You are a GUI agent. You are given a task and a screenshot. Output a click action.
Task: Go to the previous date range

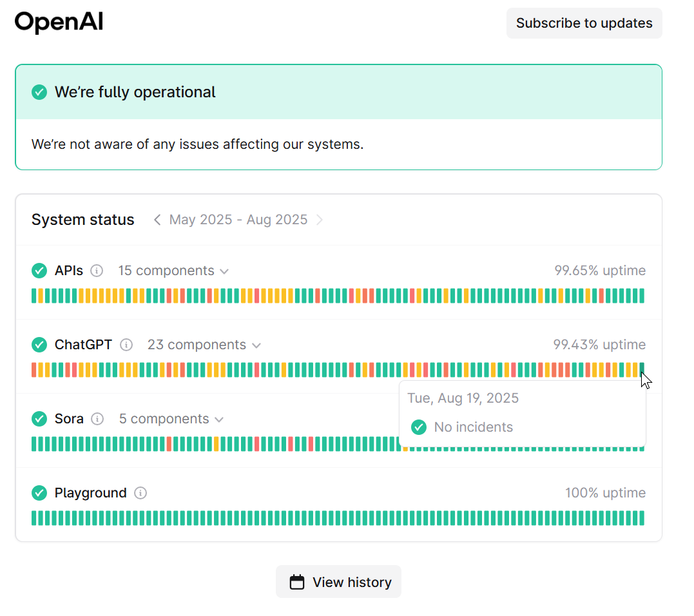pyautogui.click(x=157, y=220)
